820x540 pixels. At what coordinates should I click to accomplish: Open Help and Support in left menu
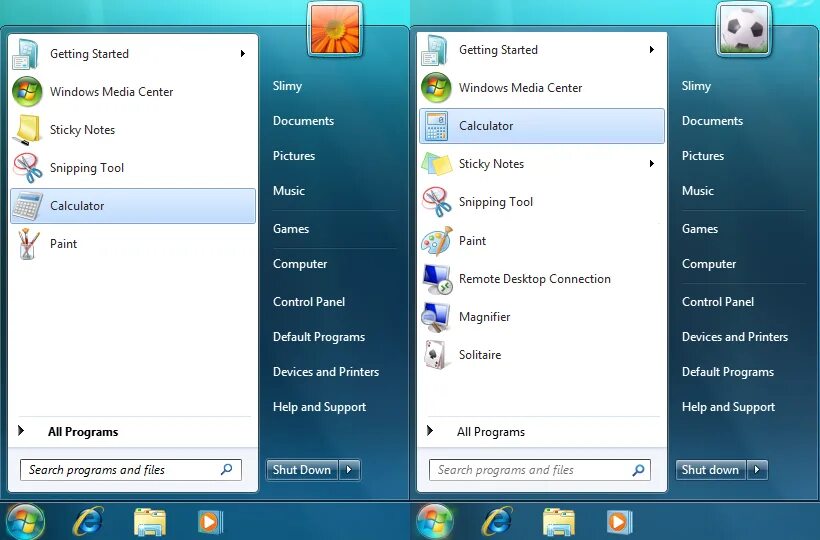point(320,407)
